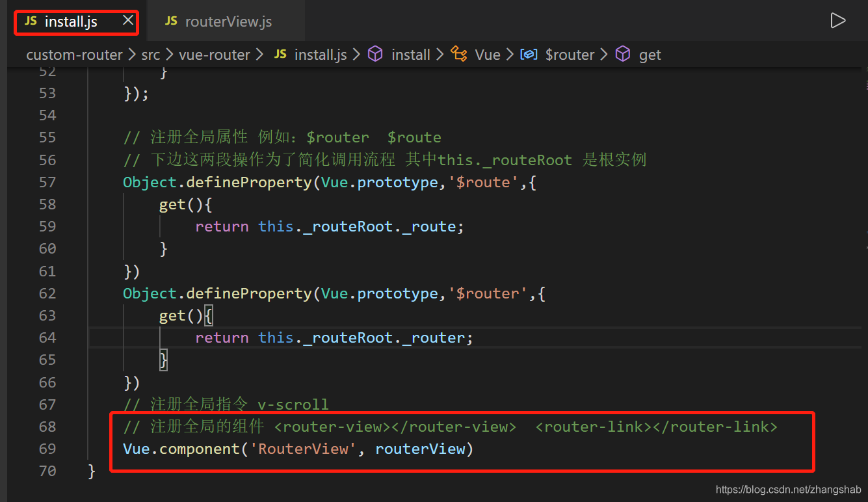Viewport: 868px width, 502px height.
Task: Click Vue.component on line 69
Action: [x=182, y=449]
